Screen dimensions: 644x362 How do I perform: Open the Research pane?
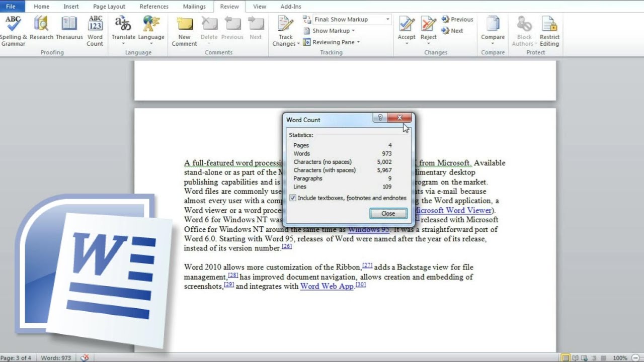(41, 29)
